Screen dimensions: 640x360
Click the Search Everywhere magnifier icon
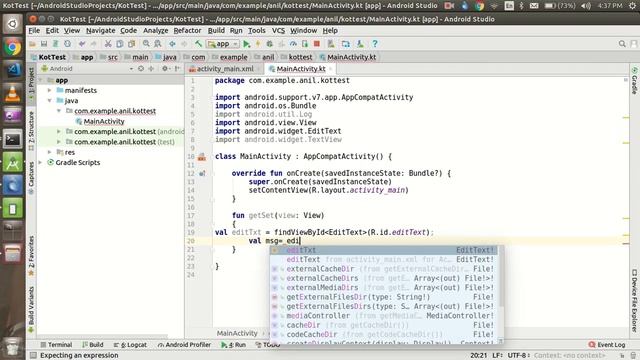point(622,44)
